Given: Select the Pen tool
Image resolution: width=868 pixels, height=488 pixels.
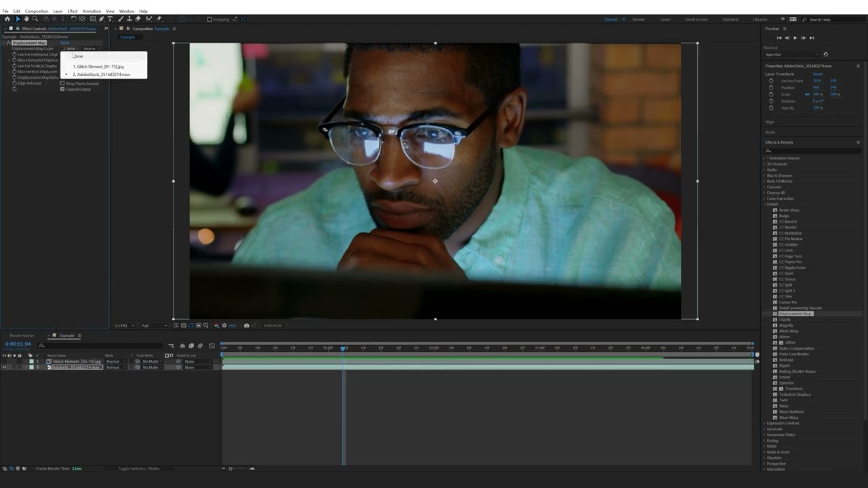Looking at the screenshot, I should pos(102,19).
